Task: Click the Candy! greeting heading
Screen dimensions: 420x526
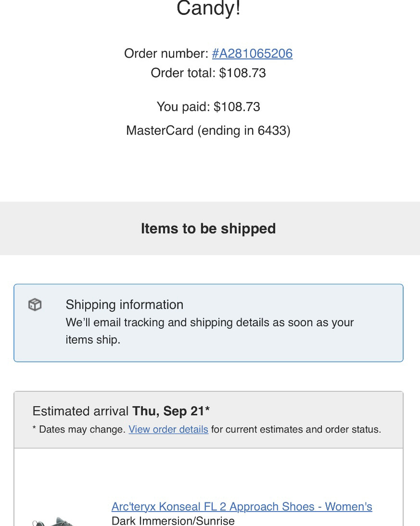Action: tap(208, 9)
